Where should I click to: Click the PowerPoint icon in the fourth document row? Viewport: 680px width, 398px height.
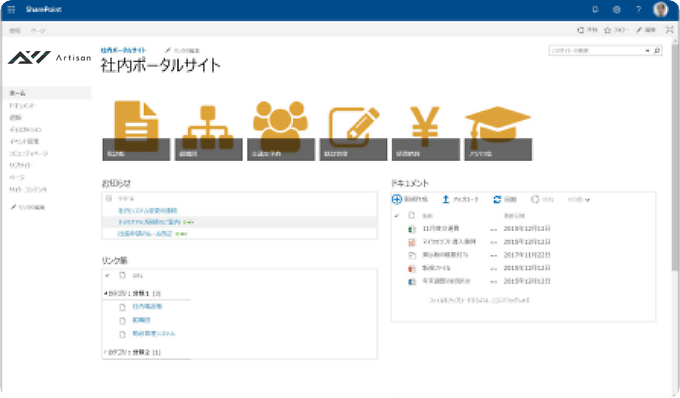pos(412,268)
